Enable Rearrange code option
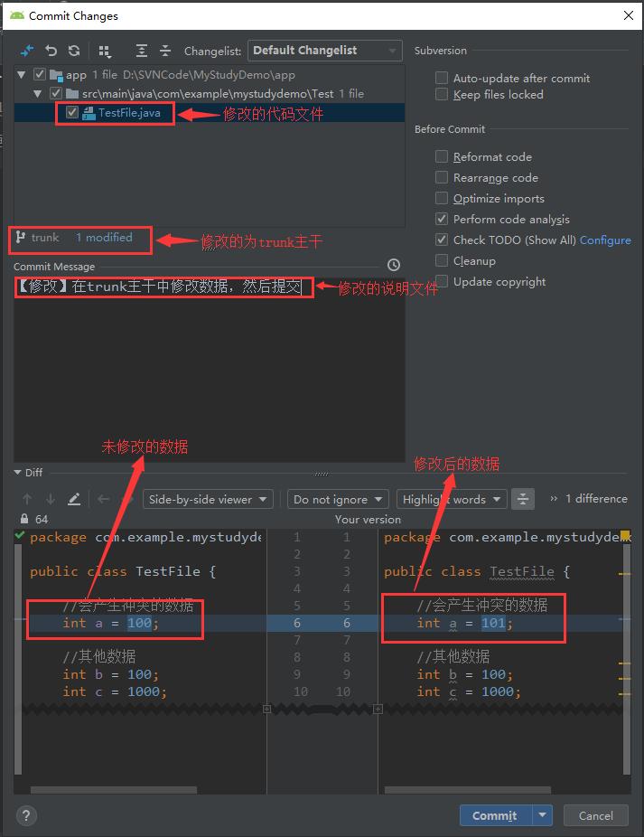 pyautogui.click(x=442, y=177)
